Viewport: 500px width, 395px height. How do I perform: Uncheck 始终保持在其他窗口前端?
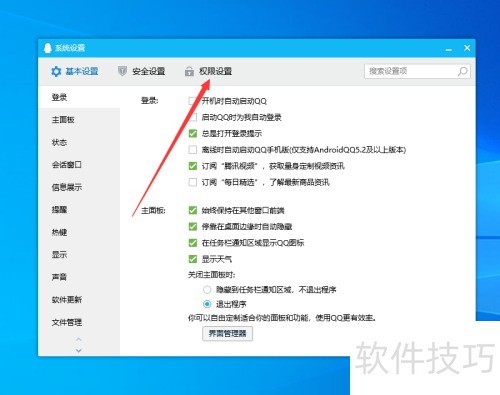pos(193,210)
